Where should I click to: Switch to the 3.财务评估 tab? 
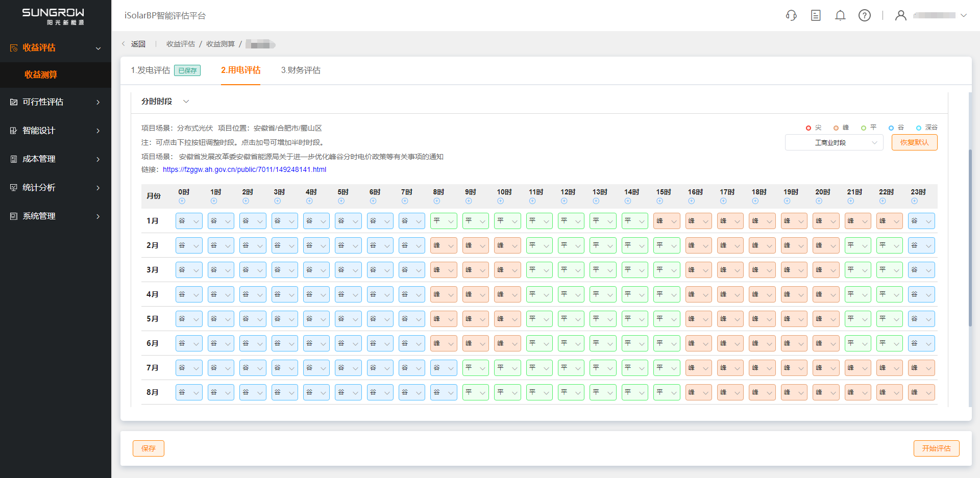[301, 70]
